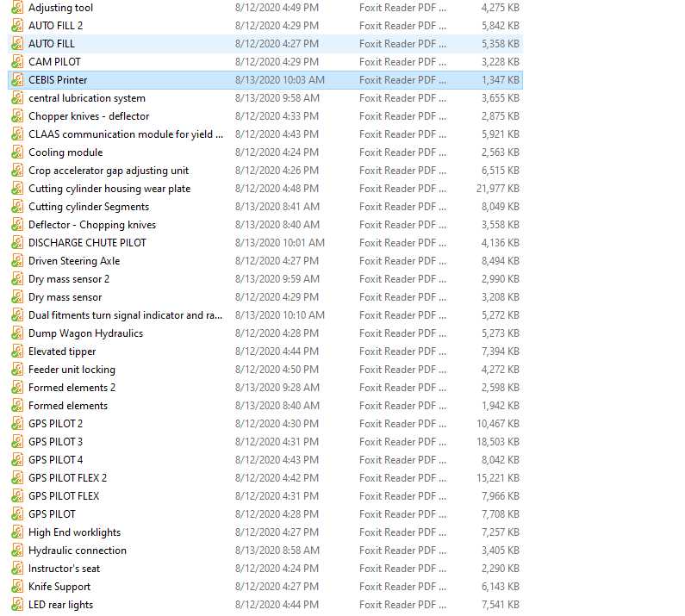Select the AUTO FILL 2 file name
The width and height of the screenshot is (685, 616).
[x=55, y=26]
